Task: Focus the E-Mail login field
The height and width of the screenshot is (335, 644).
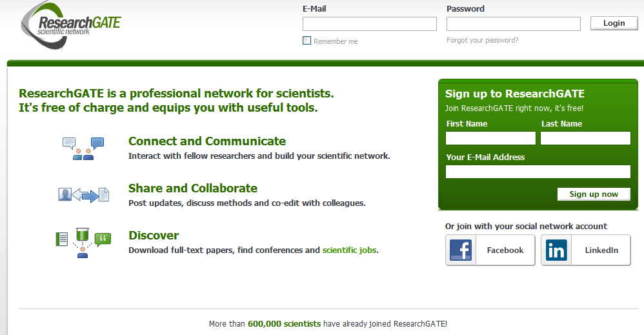Action: (x=370, y=24)
